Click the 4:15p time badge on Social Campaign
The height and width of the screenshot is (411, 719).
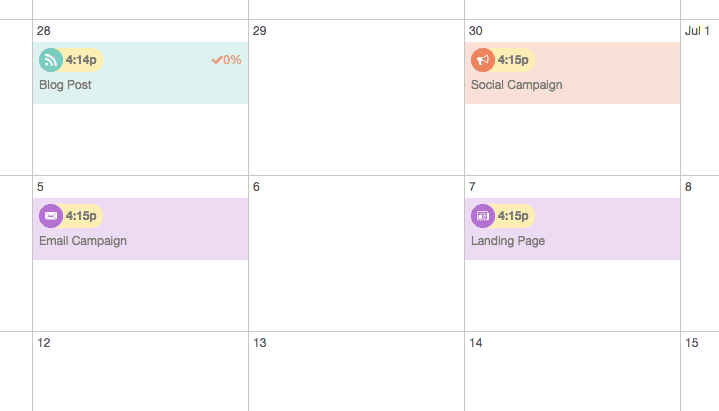pos(513,60)
